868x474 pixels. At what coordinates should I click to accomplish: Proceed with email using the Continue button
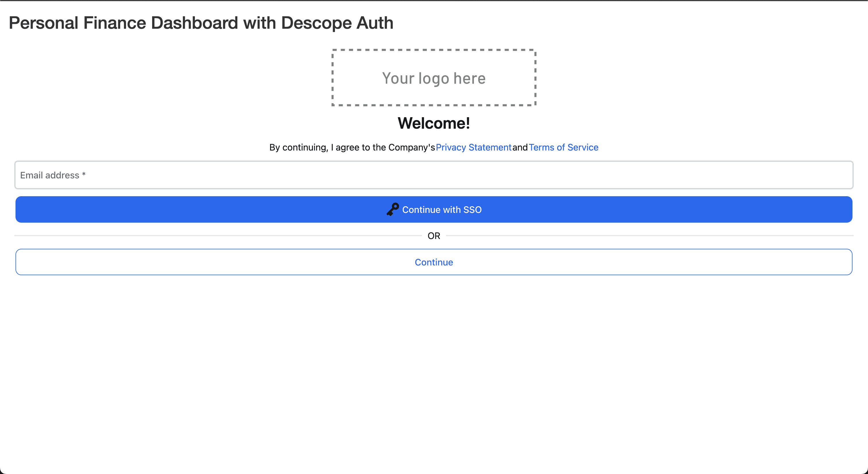[x=434, y=262]
